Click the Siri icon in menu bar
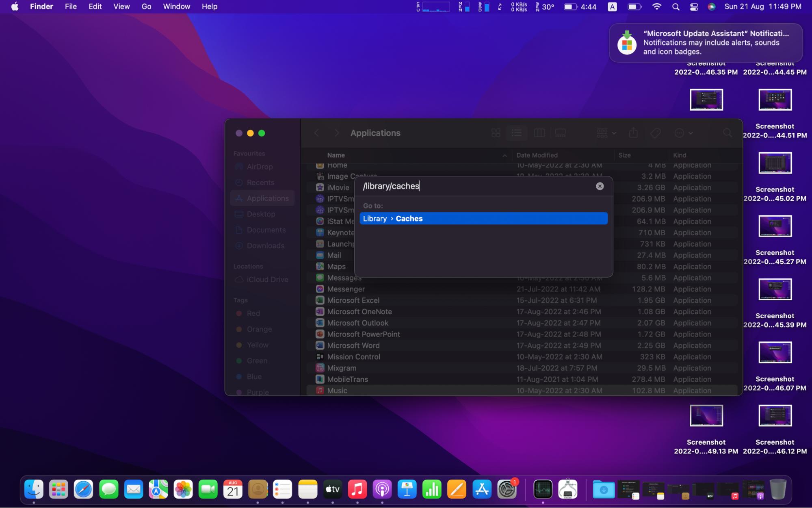812x508 pixels. pyautogui.click(x=711, y=7)
